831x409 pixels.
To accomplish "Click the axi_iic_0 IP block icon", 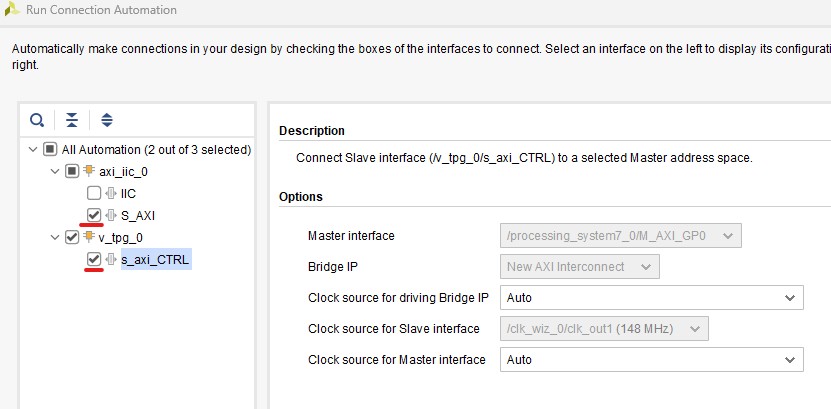I will (x=89, y=171).
